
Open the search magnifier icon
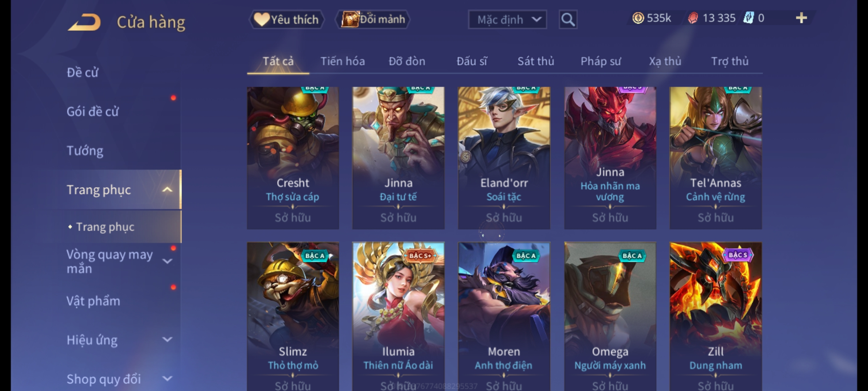tap(568, 20)
